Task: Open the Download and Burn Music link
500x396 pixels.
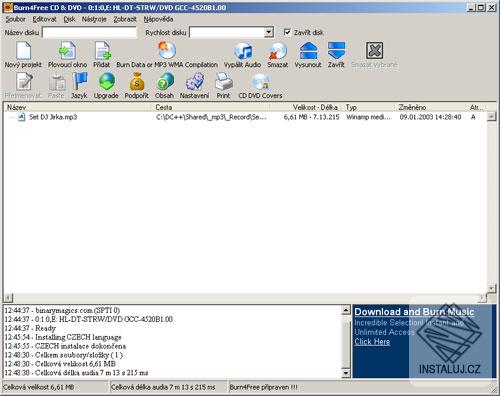Action: 414,312
